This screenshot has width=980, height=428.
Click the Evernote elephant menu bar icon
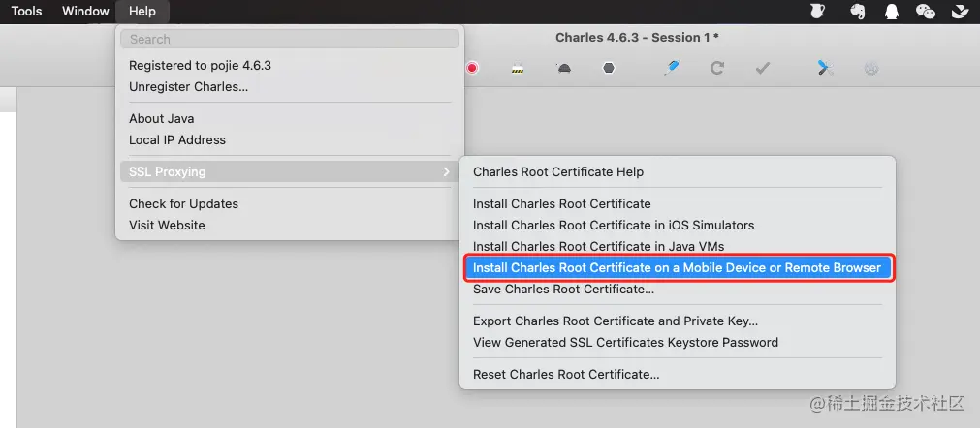click(857, 12)
